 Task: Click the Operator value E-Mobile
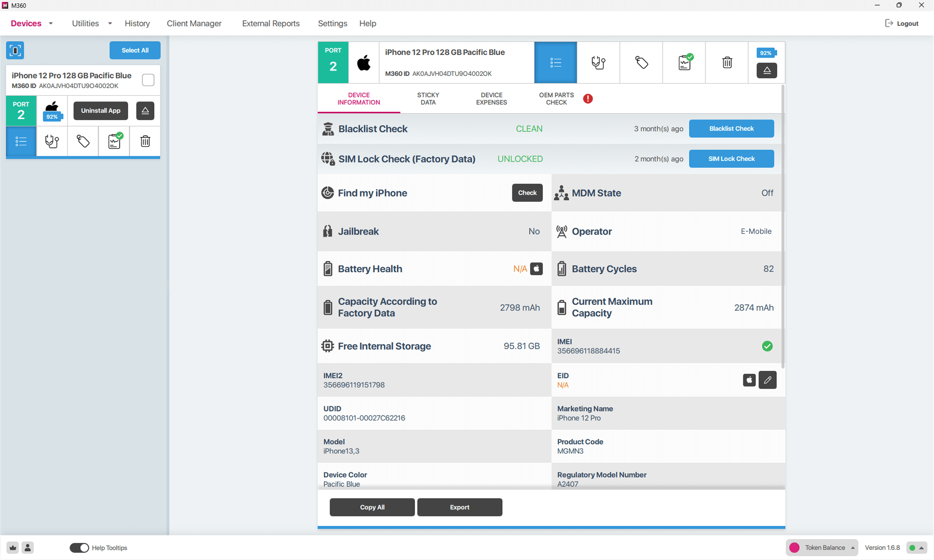click(x=756, y=231)
